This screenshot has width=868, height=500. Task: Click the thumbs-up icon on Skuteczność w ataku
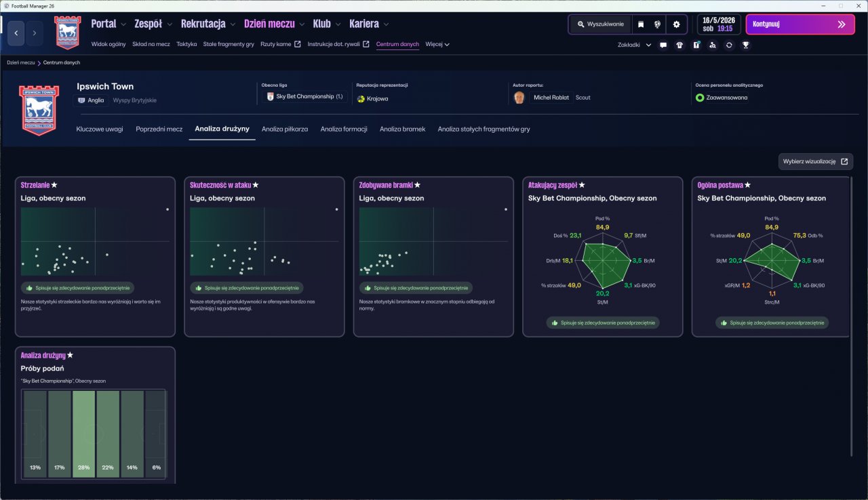pyautogui.click(x=199, y=288)
